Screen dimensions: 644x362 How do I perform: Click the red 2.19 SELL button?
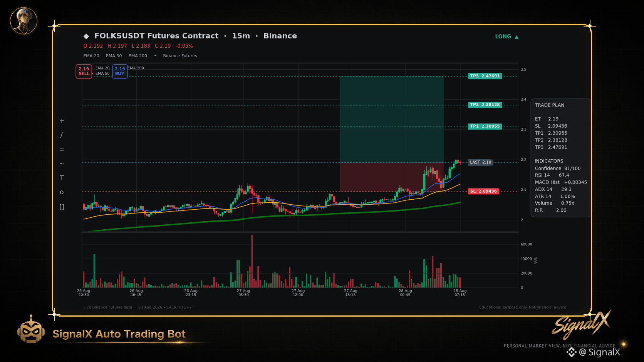click(84, 71)
